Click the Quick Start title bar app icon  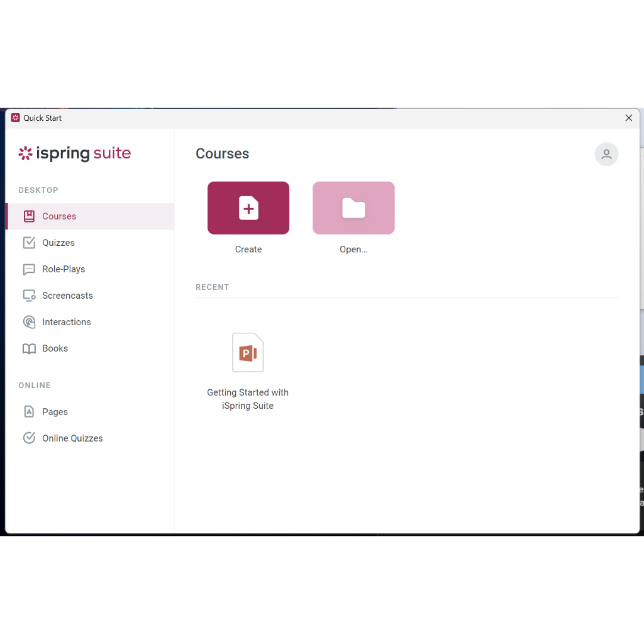(16, 118)
